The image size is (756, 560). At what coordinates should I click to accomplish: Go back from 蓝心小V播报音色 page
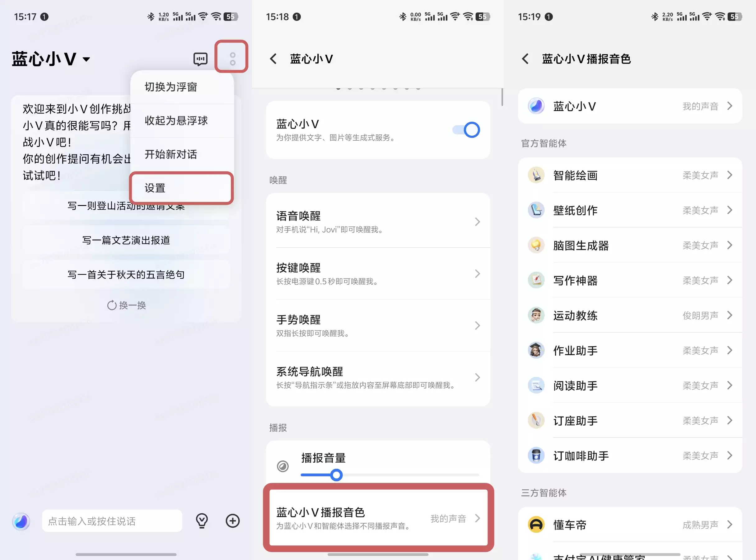[x=525, y=58]
